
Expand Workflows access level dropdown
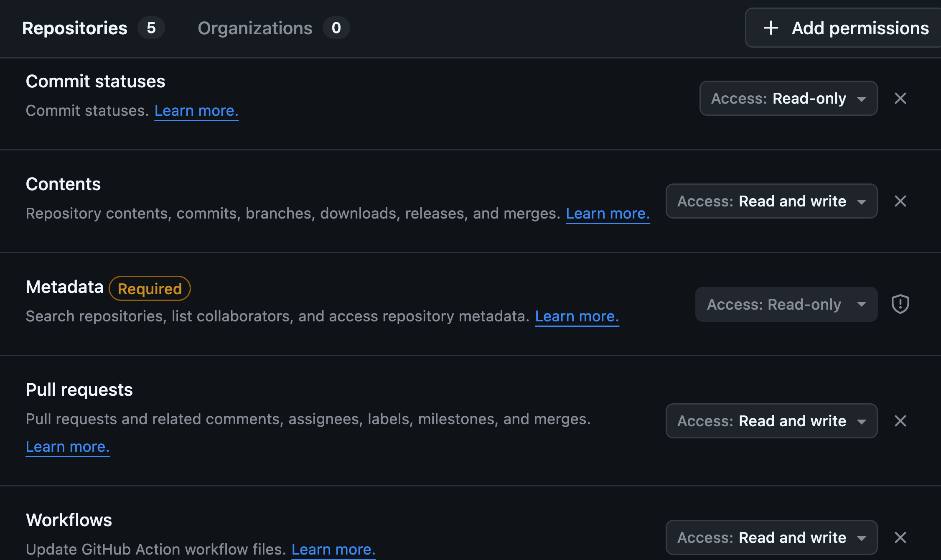pos(771,537)
